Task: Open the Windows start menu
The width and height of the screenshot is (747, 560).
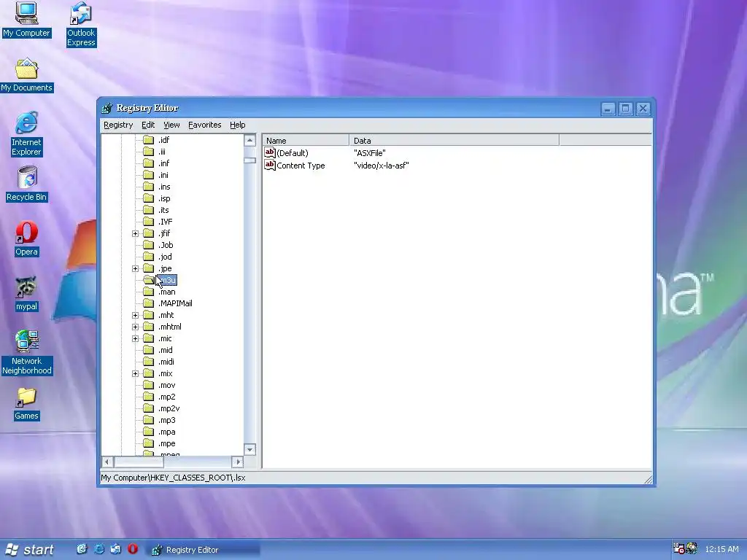Action: (28, 550)
